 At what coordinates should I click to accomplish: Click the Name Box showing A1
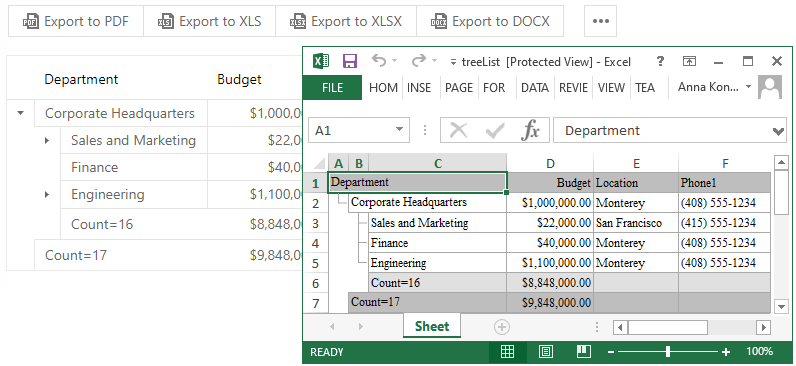[350, 130]
